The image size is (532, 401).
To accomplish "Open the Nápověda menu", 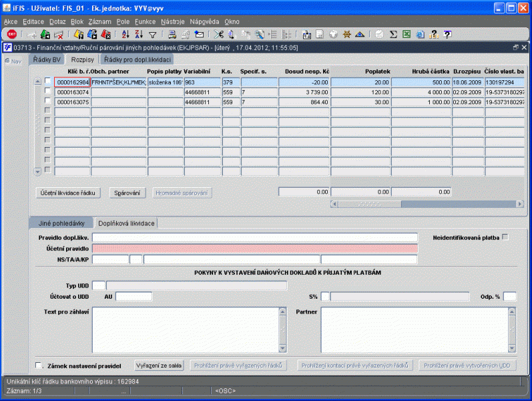I will pos(204,22).
